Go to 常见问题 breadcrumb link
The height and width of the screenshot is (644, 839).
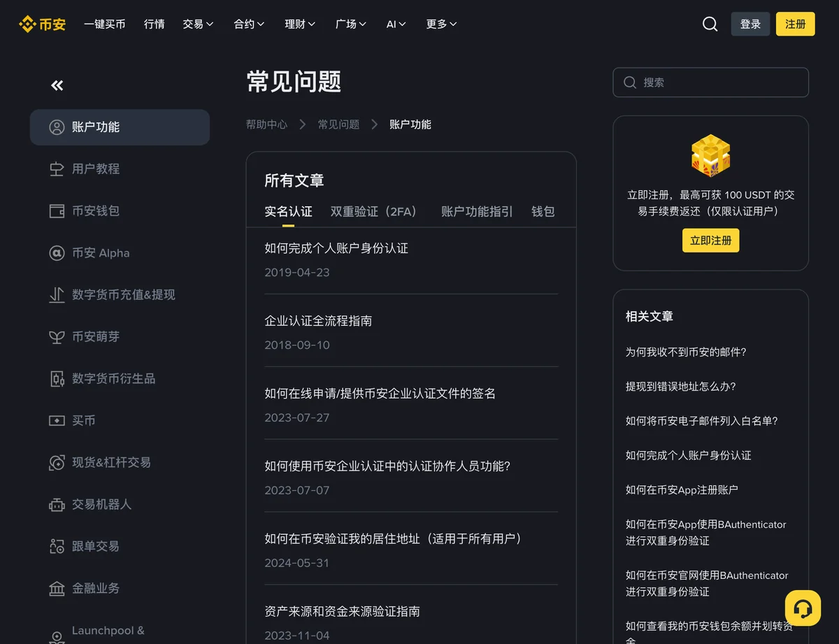pos(338,124)
